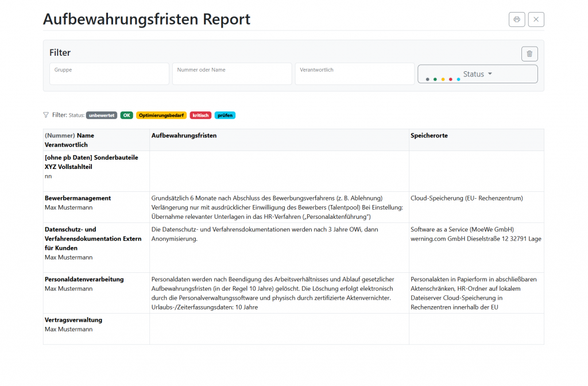This screenshot has width=588, height=386.
Task: Click the print report icon
Action: tap(516, 20)
